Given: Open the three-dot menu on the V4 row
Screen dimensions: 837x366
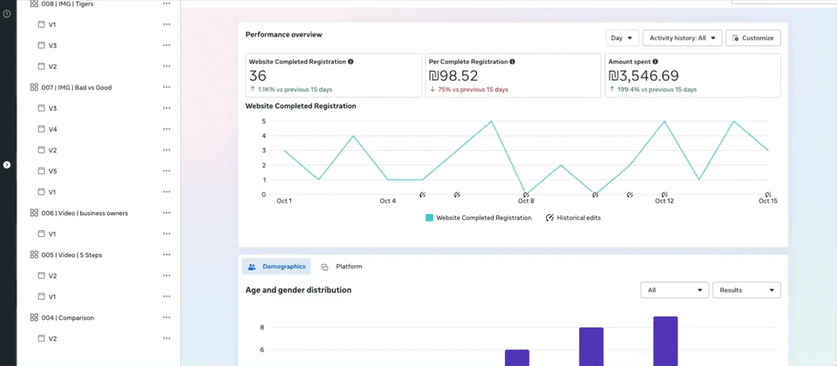Looking at the screenshot, I should 167,129.
